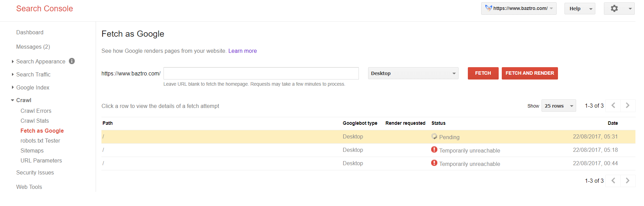The width and height of the screenshot is (644, 206).
Task: Collapse the Crawl section
Action: 13,100
